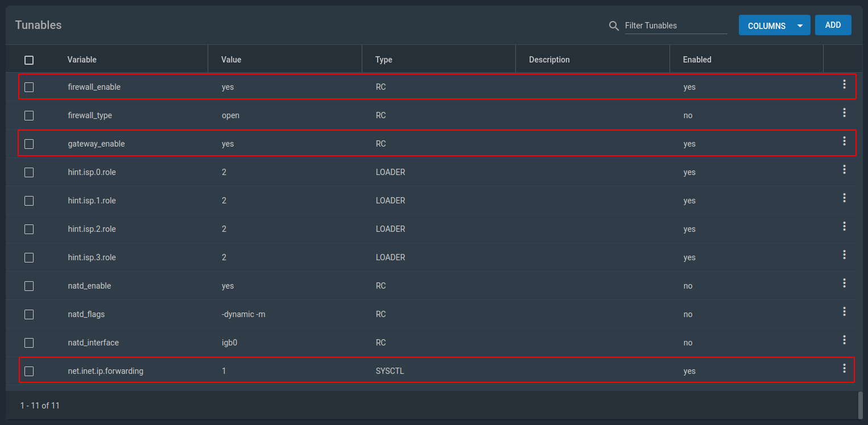
Task: Focus the Filter Tunables search field
Action: (x=676, y=26)
